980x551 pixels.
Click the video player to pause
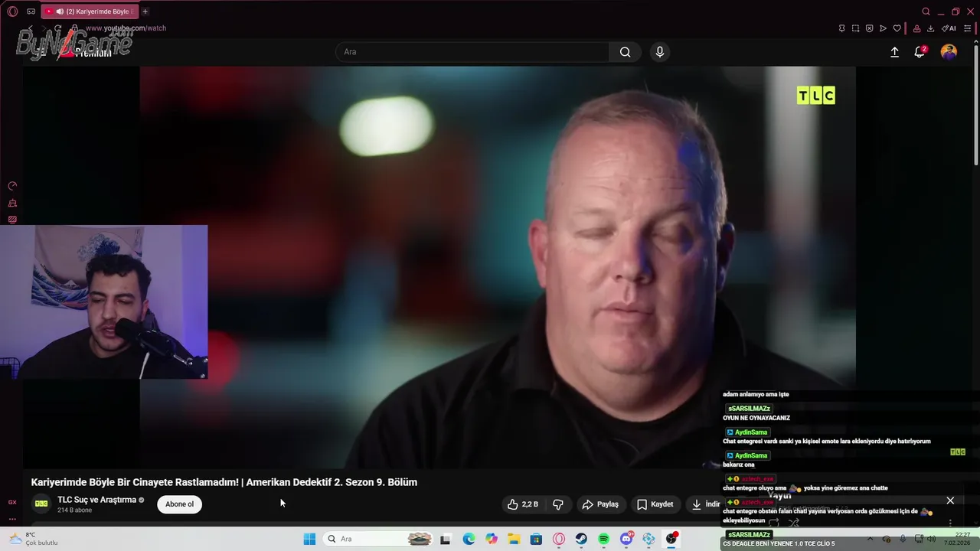(498, 268)
